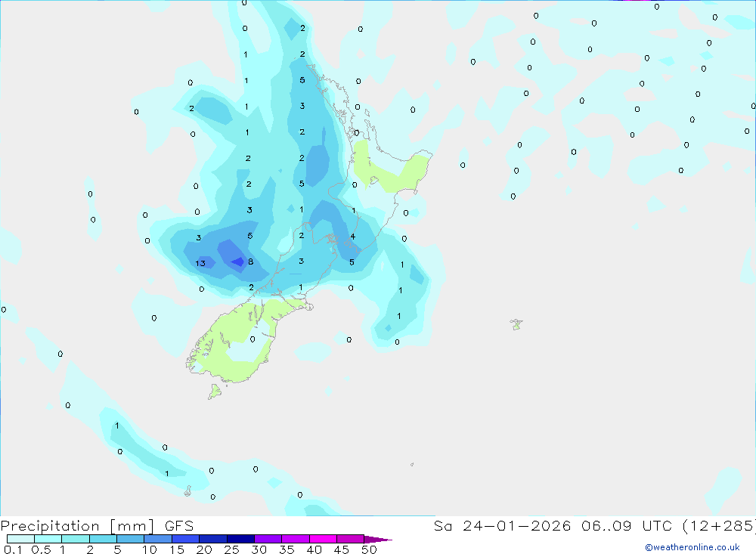Image resolution: width=756 pixels, height=554 pixels.
Task: Select the 40–45 mm legend swatch
Action: [x=323, y=539]
